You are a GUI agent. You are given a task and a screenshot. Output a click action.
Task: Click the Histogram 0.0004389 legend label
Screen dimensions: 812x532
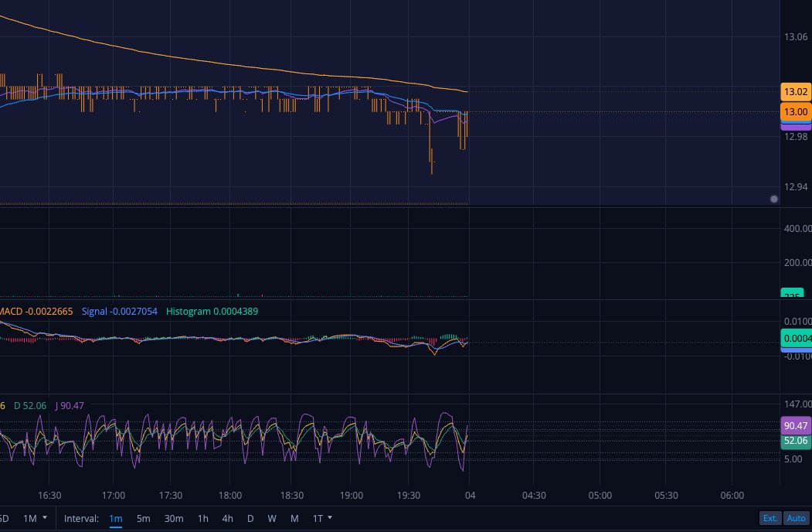pyautogui.click(x=212, y=311)
